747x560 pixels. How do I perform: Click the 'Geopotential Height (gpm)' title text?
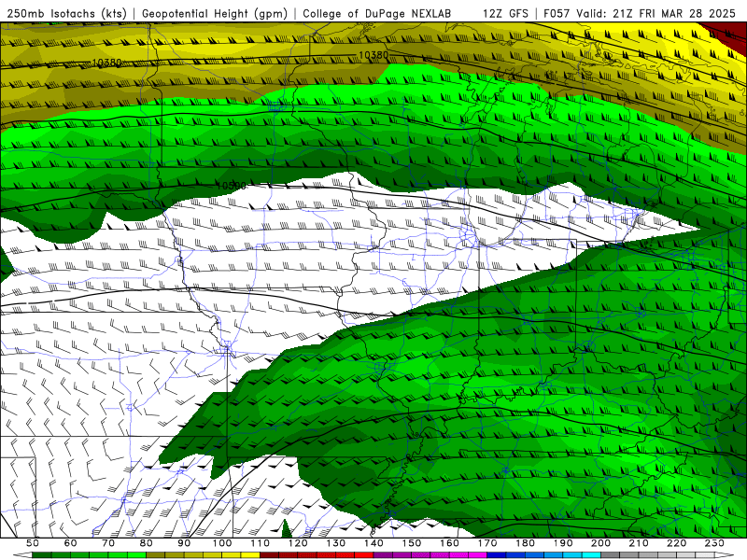(x=215, y=13)
